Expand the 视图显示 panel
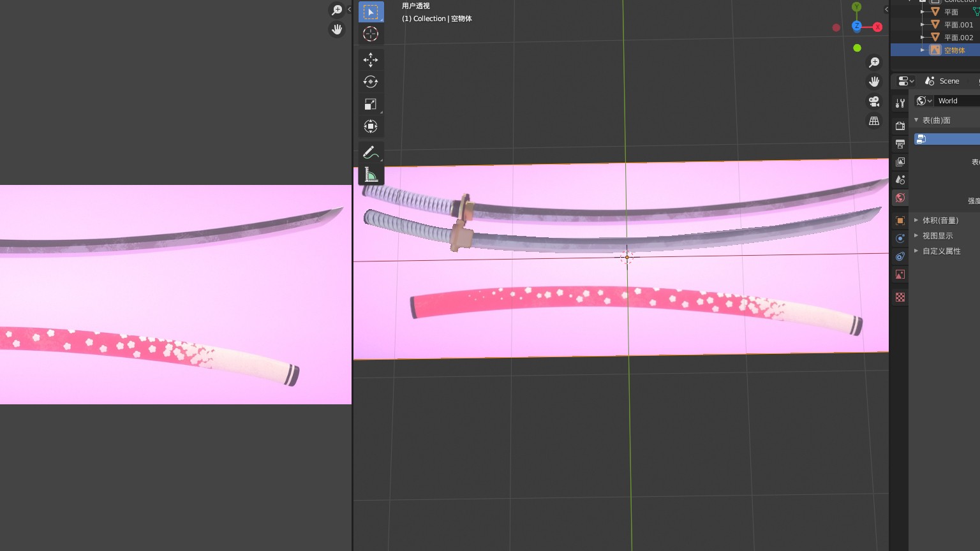 pos(937,236)
